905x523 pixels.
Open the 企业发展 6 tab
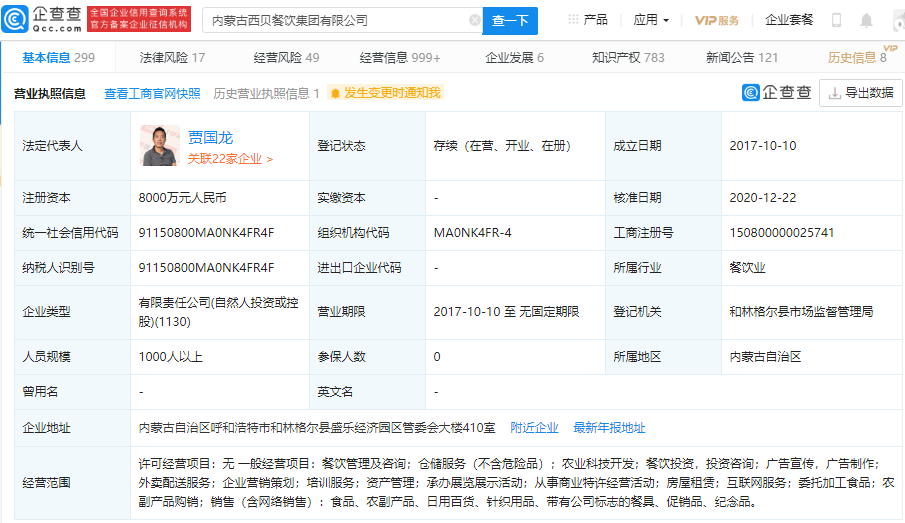[514, 58]
